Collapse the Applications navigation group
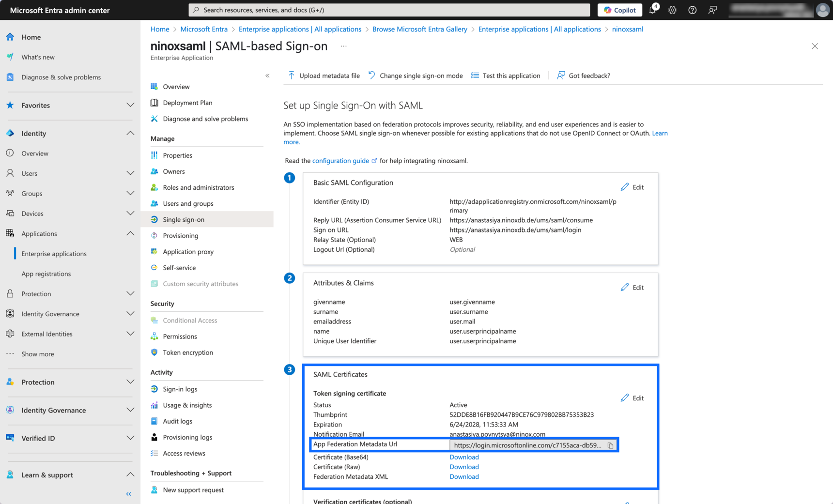The height and width of the screenshot is (504, 833). coord(130,233)
